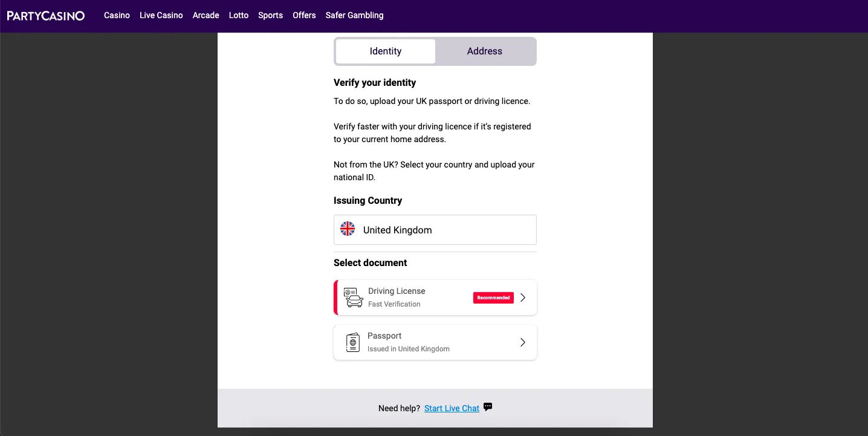This screenshot has height=436, width=868.
Task: Expand Driving License option via chevron arrow
Action: tap(523, 298)
